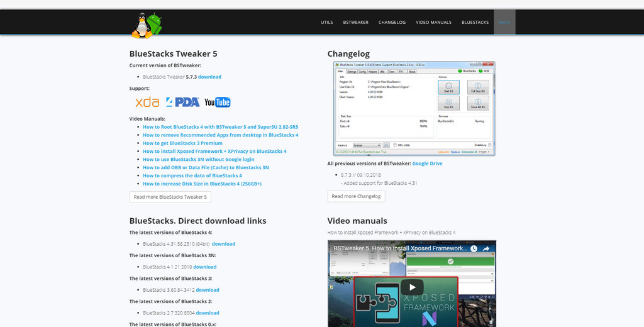
Task: Click the BlueStacks Tweaker 5 heading
Action: click(174, 54)
